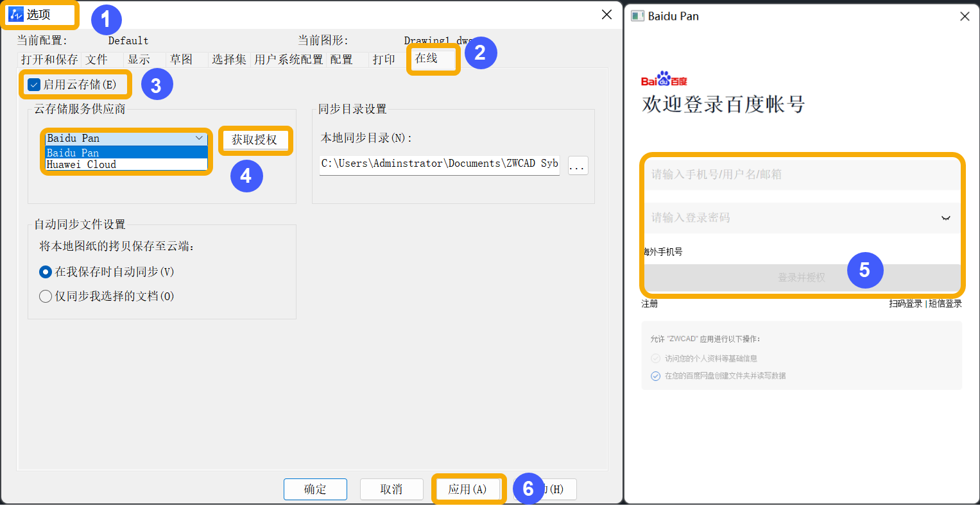
Task: Click the 应用(A) button
Action: (468, 489)
